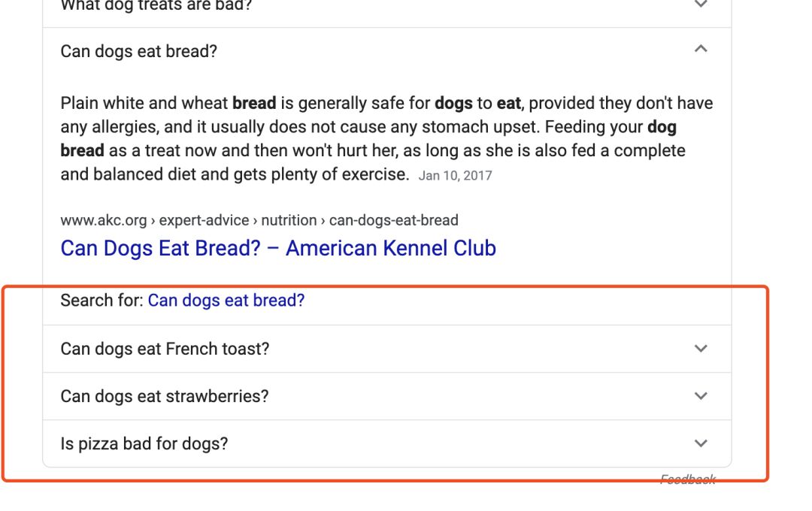Click 'can-dogs-eat-bread' at the breadcrumb end

(393, 220)
